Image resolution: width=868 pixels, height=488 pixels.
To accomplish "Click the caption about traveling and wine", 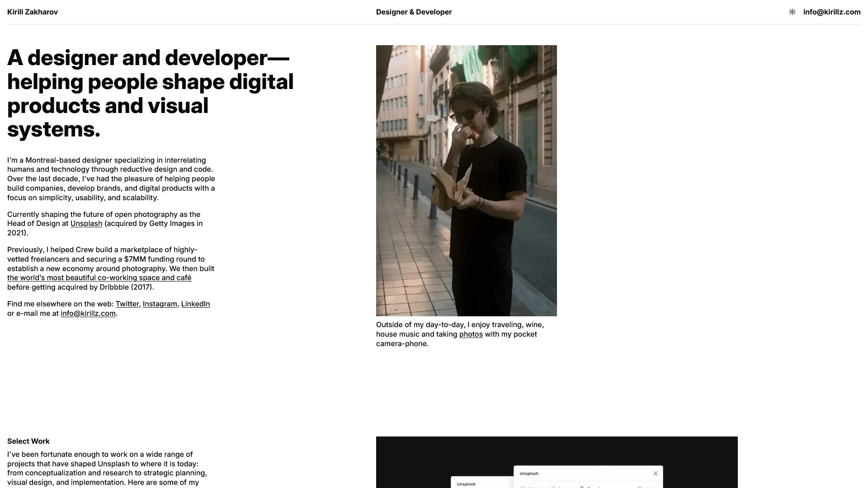I will point(460,334).
